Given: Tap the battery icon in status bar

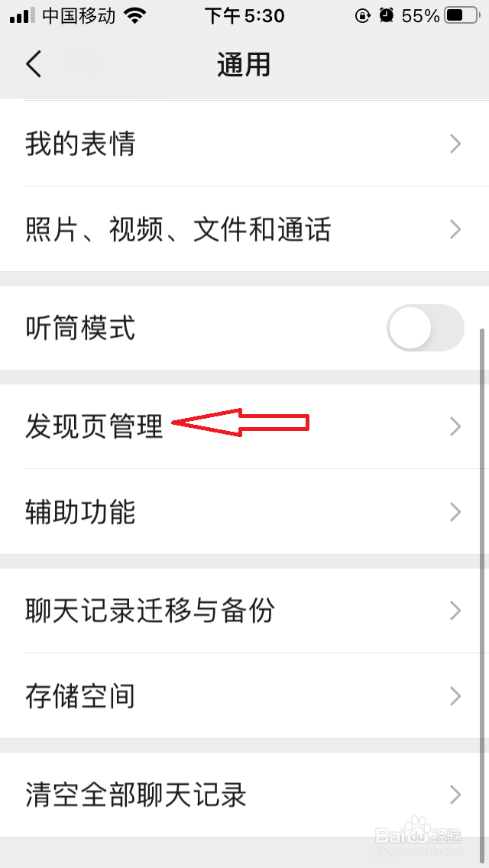Looking at the screenshot, I should (463, 15).
